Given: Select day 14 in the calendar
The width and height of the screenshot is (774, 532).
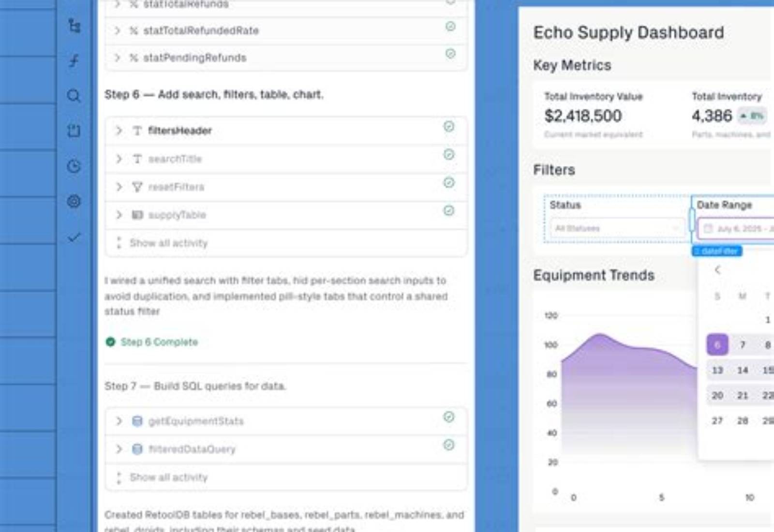Looking at the screenshot, I should (743, 370).
